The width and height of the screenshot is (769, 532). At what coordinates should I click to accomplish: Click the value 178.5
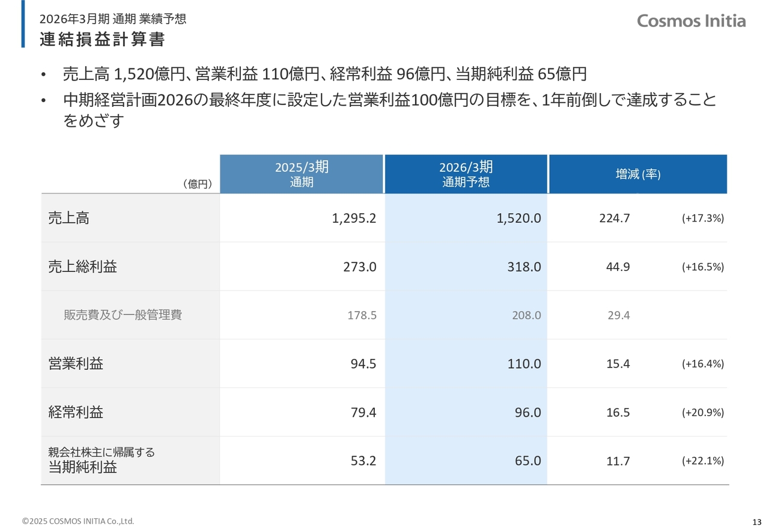pos(362,315)
